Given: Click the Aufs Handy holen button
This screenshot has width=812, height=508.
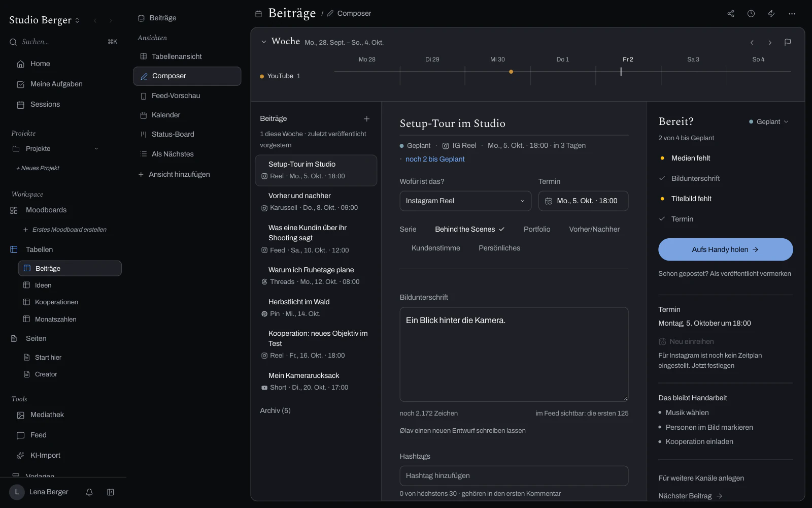Looking at the screenshot, I should pos(726,249).
